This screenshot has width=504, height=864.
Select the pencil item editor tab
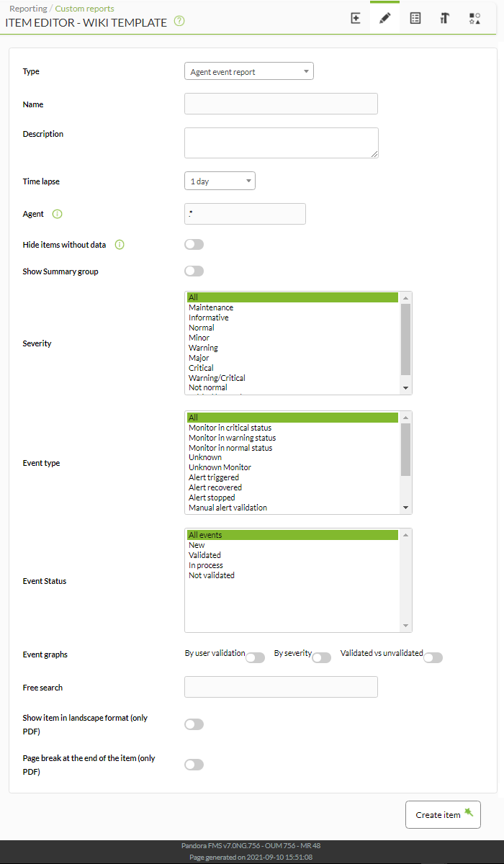(x=385, y=18)
